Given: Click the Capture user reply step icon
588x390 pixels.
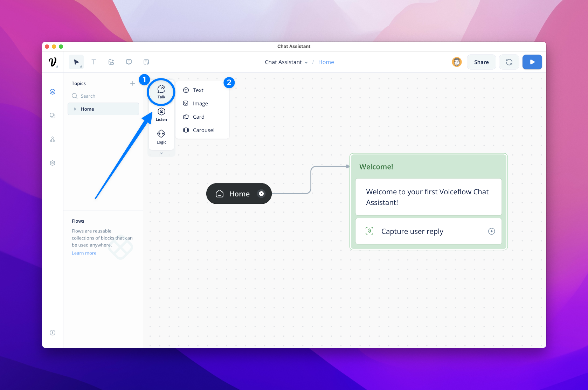Looking at the screenshot, I should (x=369, y=231).
